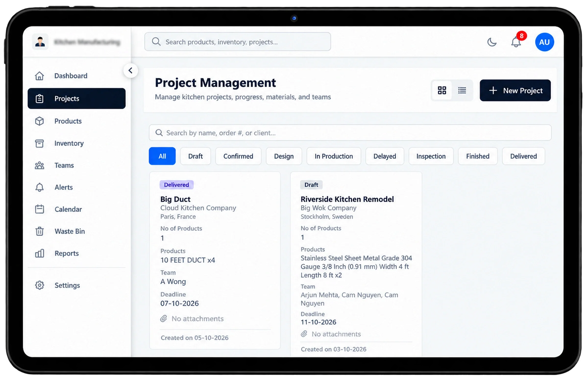This screenshot has height=383, width=588.
Task: Click the global search magnifier icon
Action: pyautogui.click(x=156, y=41)
